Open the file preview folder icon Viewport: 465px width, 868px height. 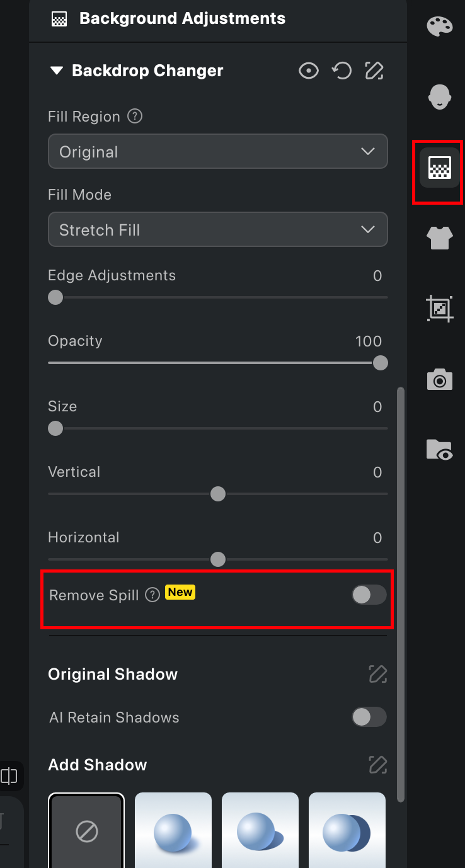[x=439, y=450]
